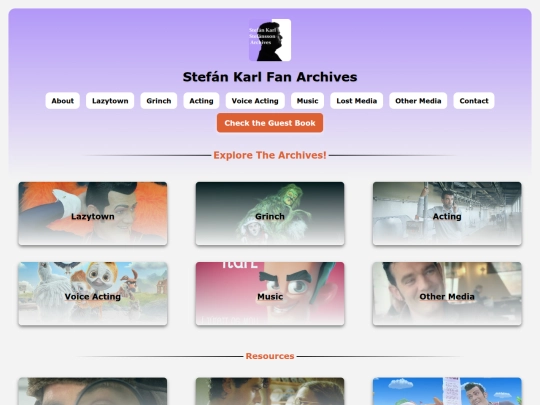Open the Grinch archive card
Image resolution: width=540 pixels, height=405 pixels.
point(270,214)
